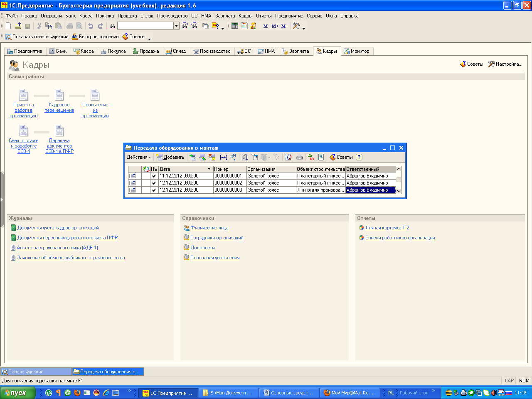Screen dimensions: 532x399
Task: Open the calendar icon in main toolbar
Action: (244, 26)
